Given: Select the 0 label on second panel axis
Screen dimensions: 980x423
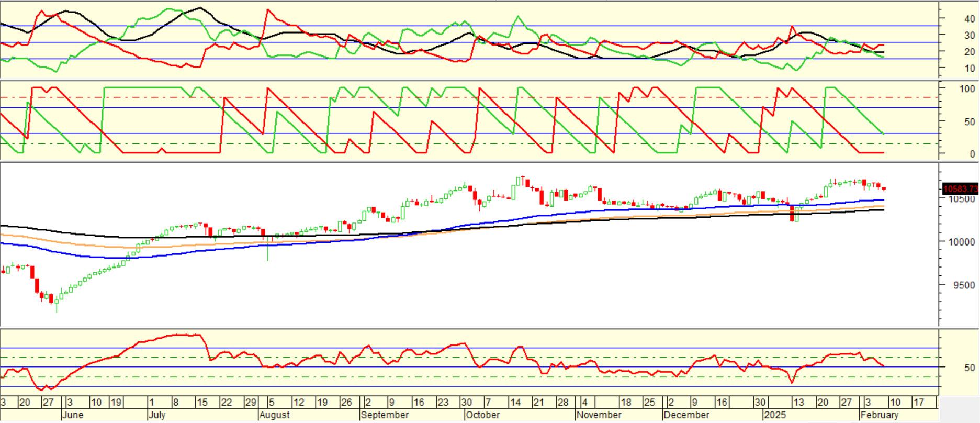Looking at the screenshot, I should click(972, 154).
